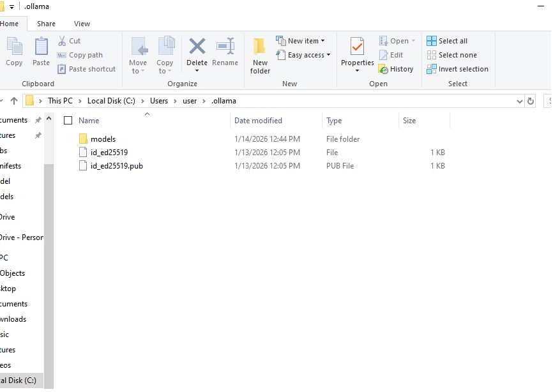The image size is (553, 392).
Task: Refresh the current folder view
Action: tap(530, 101)
